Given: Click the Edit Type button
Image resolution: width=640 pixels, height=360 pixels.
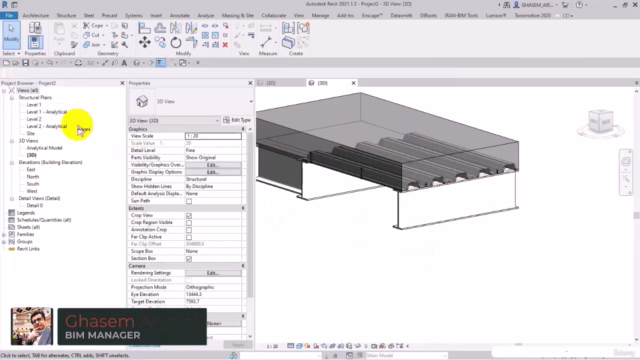Looking at the screenshot, I should 237,120.
